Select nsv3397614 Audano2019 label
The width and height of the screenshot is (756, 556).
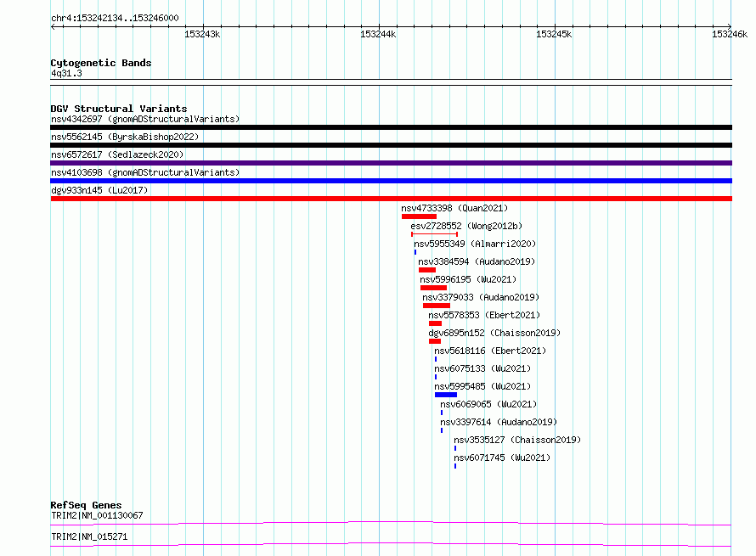499,422
